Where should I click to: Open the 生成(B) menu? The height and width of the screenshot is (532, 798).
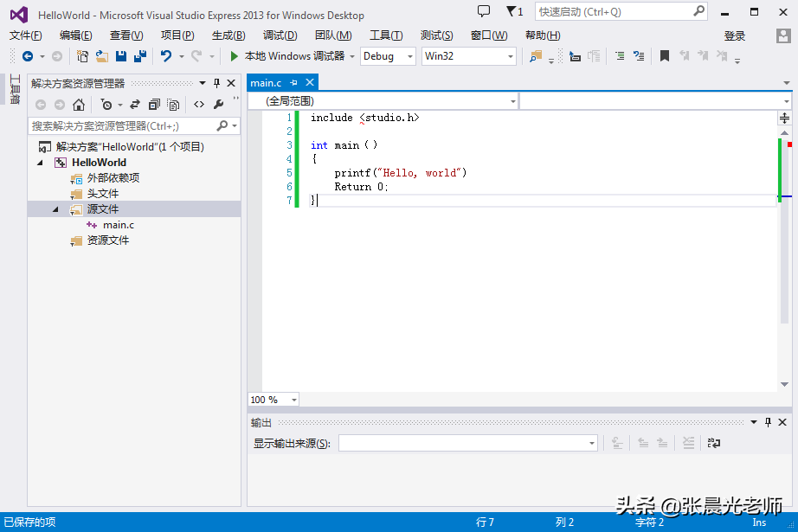(228, 35)
